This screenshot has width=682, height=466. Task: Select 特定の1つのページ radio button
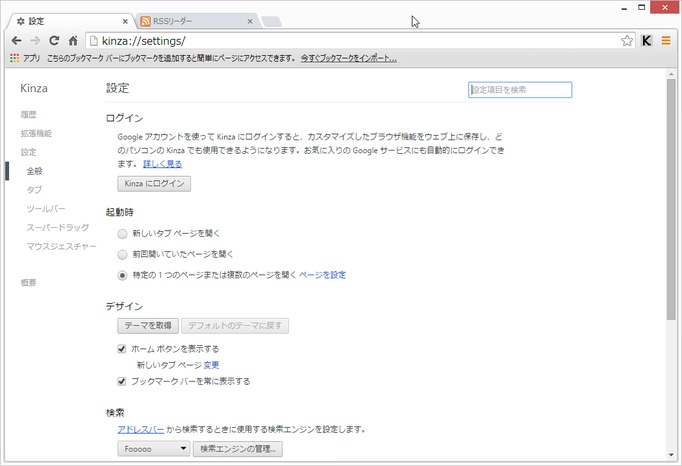(x=122, y=275)
